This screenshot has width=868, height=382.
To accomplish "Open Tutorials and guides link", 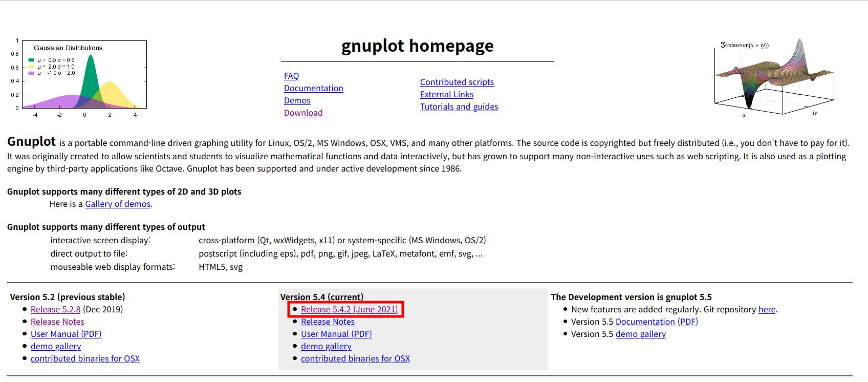I will pyautogui.click(x=459, y=107).
